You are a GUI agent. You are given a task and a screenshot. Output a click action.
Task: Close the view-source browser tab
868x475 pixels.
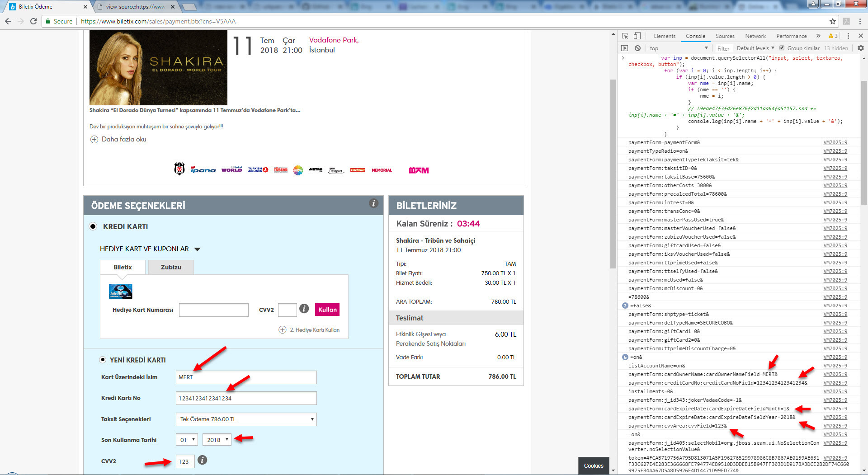click(173, 7)
